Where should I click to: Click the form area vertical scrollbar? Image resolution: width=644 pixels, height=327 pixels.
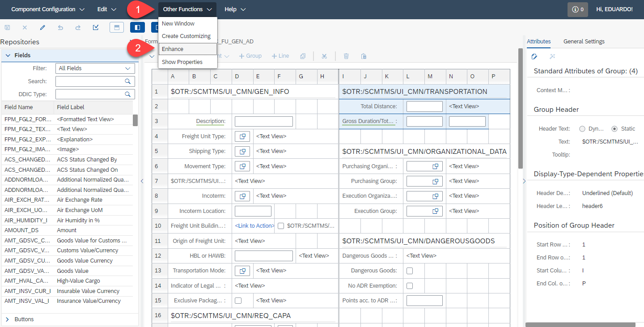pyautogui.click(x=520, y=108)
